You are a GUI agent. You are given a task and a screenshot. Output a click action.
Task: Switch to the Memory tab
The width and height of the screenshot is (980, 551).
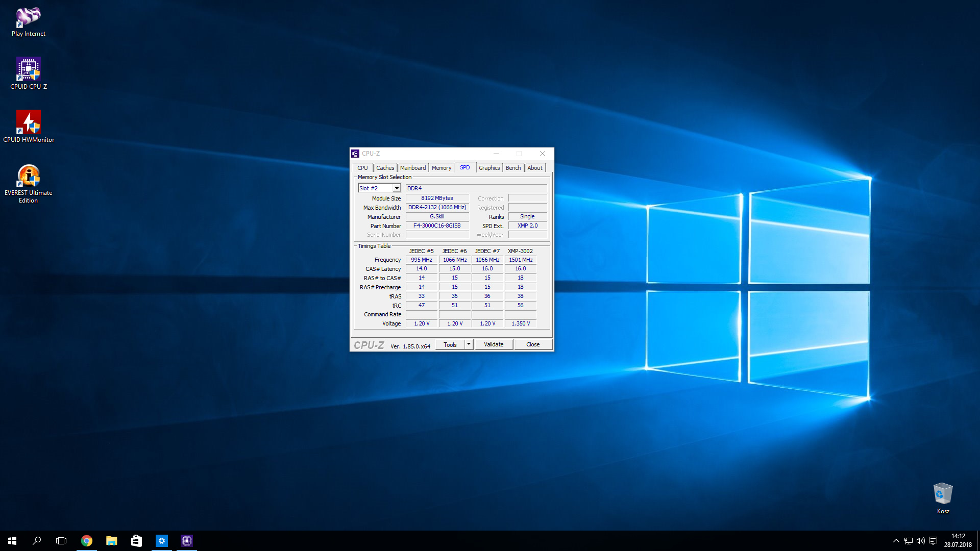[441, 168]
